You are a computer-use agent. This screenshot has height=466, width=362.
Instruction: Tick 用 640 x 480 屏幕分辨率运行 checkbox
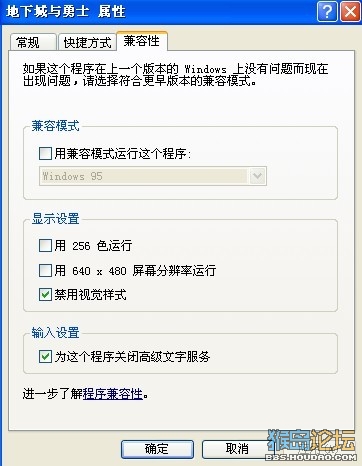click(x=45, y=270)
